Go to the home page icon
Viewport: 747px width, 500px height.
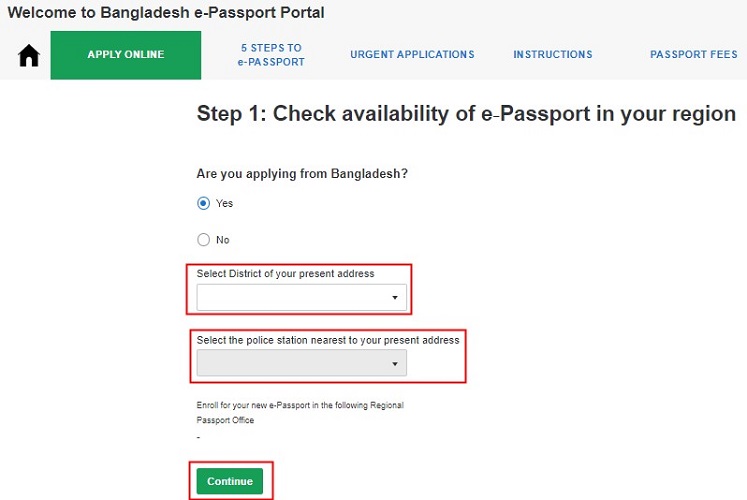tap(29, 56)
